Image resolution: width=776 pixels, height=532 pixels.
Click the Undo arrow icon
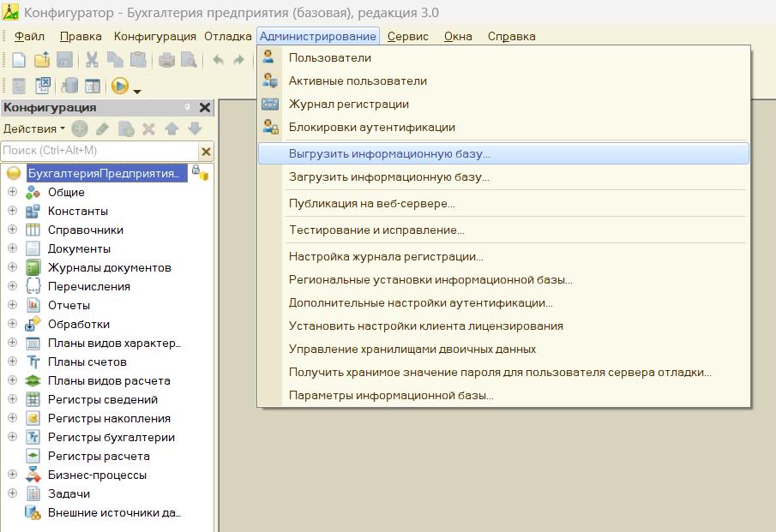coord(218,60)
